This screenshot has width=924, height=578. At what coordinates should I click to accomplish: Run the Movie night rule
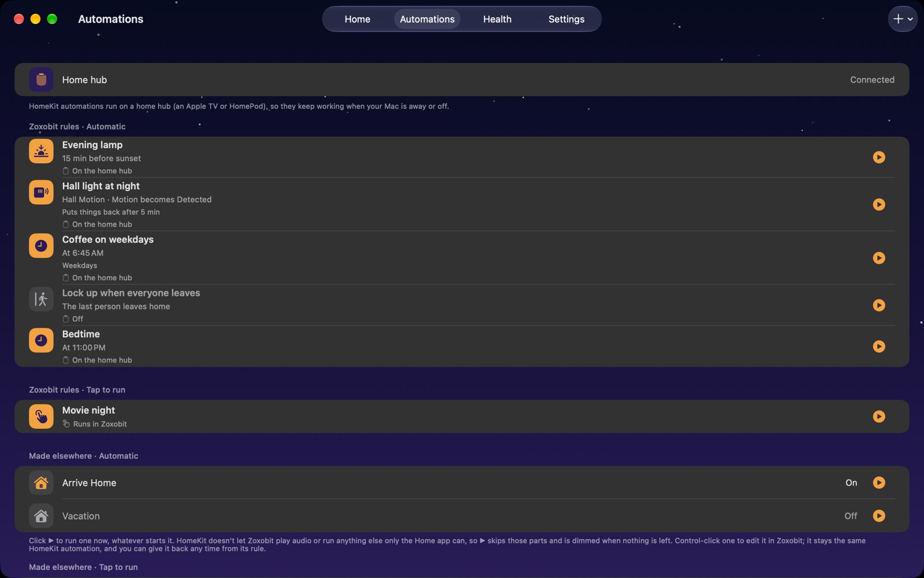coord(879,417)
